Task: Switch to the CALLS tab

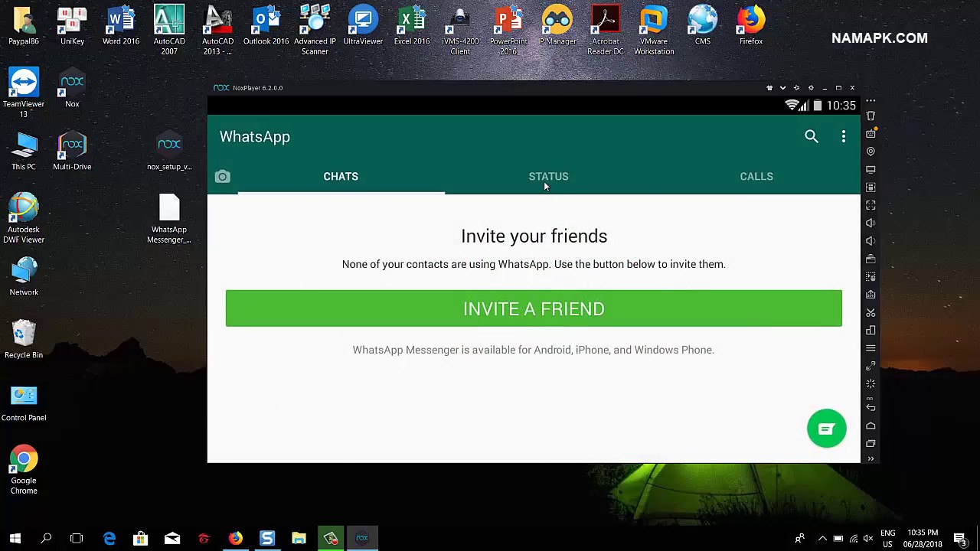Action: (756, 177)
